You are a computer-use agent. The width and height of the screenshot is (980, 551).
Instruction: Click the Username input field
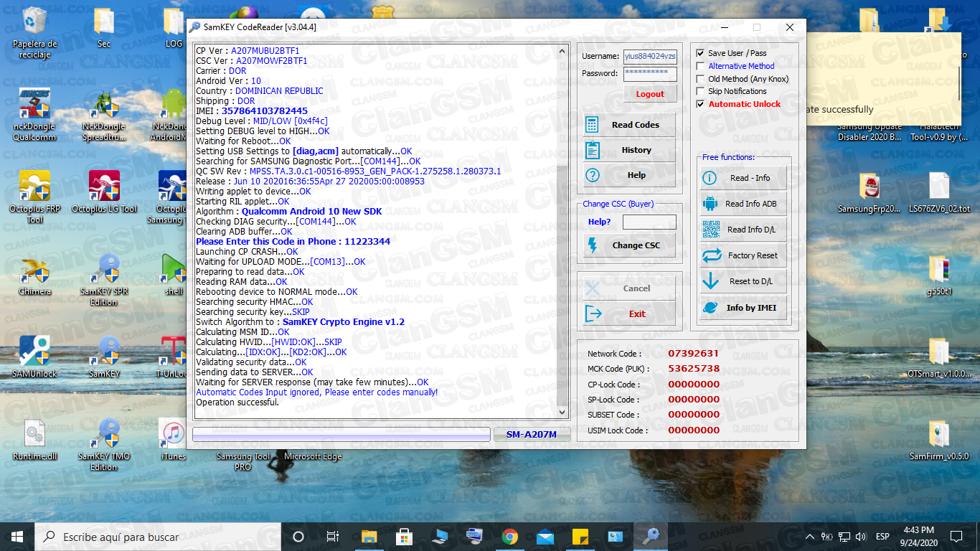tap(650, 56)
